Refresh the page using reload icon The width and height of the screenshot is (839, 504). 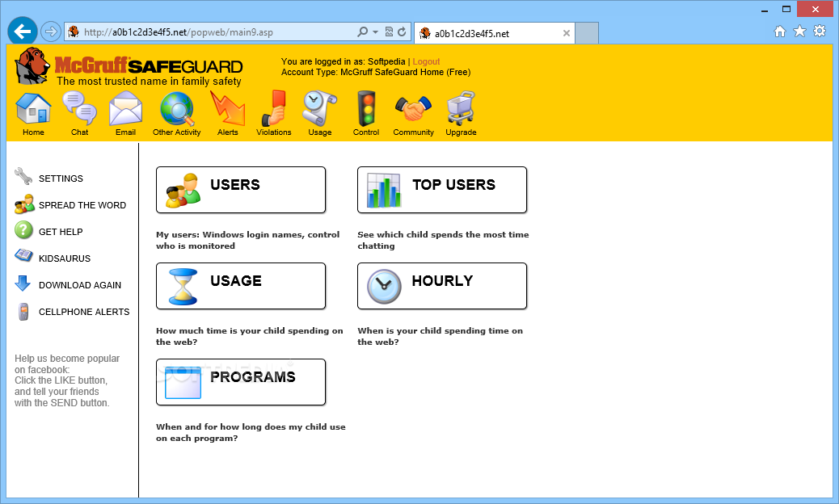[x=401, y=32]
